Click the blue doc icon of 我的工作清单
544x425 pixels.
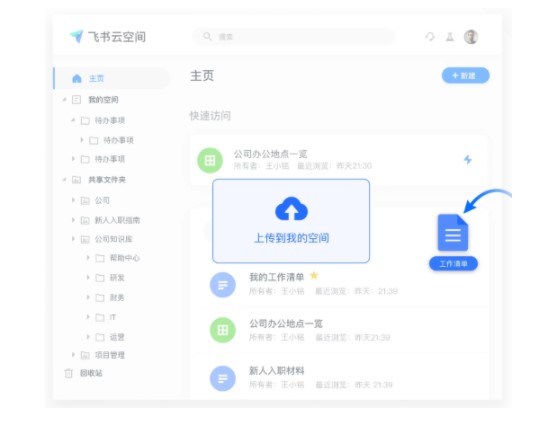point(223,285)
